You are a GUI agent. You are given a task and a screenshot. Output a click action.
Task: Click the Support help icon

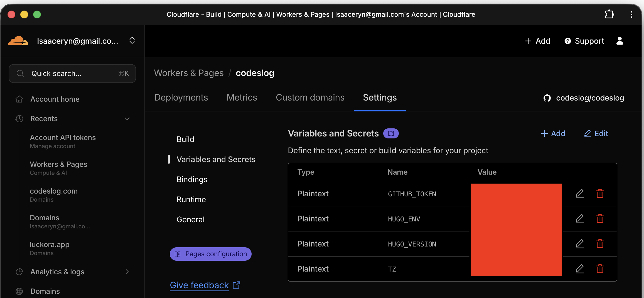click(x=567, y=41)
